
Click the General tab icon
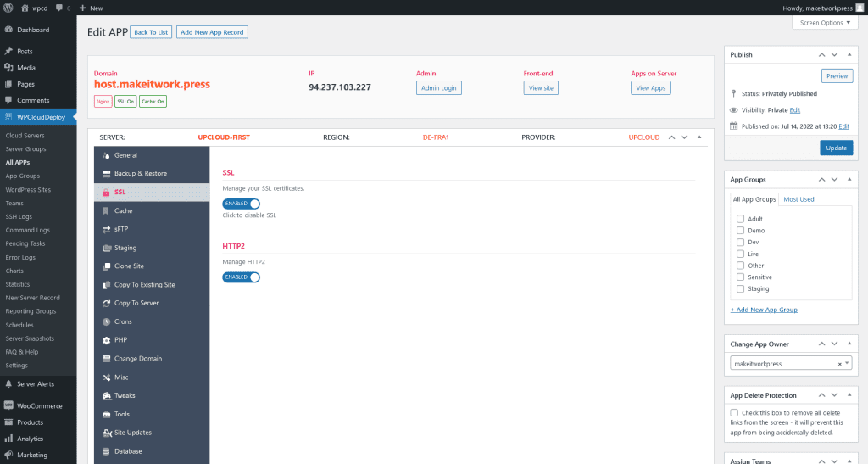[x=106, y=155]
